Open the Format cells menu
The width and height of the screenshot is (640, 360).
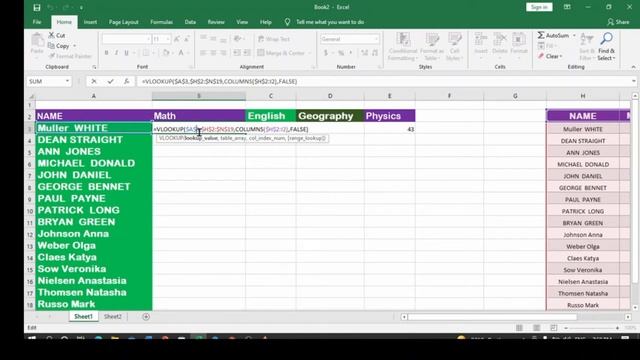tap(519, 45)
